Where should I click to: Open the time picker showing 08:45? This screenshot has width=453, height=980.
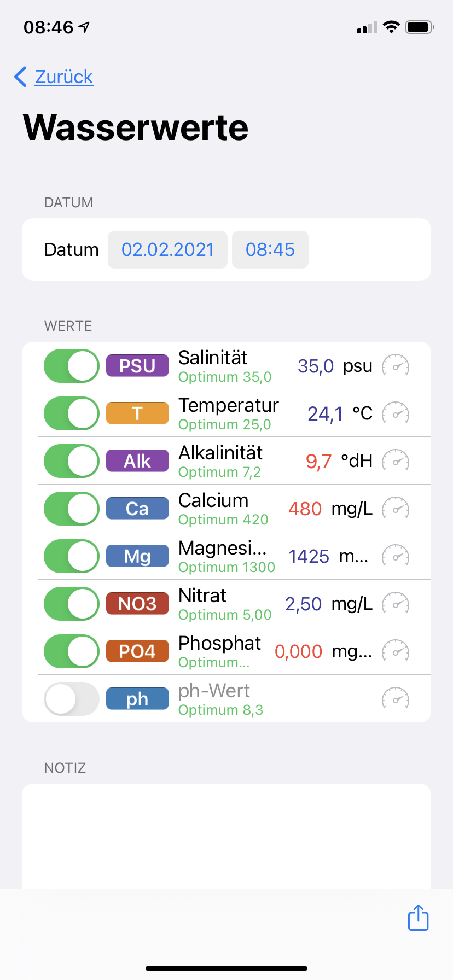pos(270,250)
